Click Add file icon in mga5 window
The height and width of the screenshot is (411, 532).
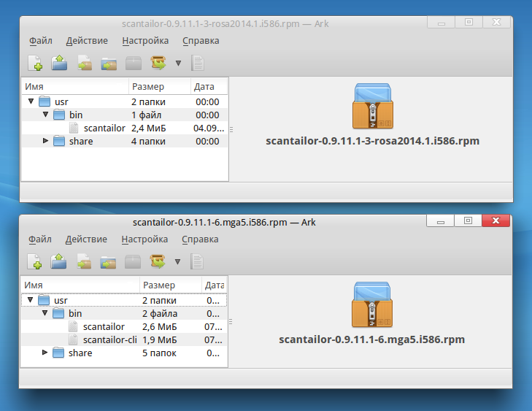pos(84,261)
